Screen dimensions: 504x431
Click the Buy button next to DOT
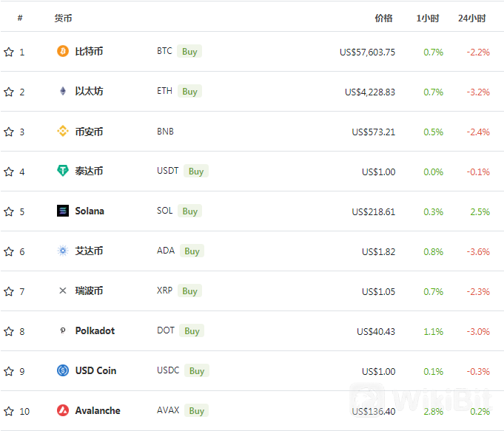click(x=192, y=330)
